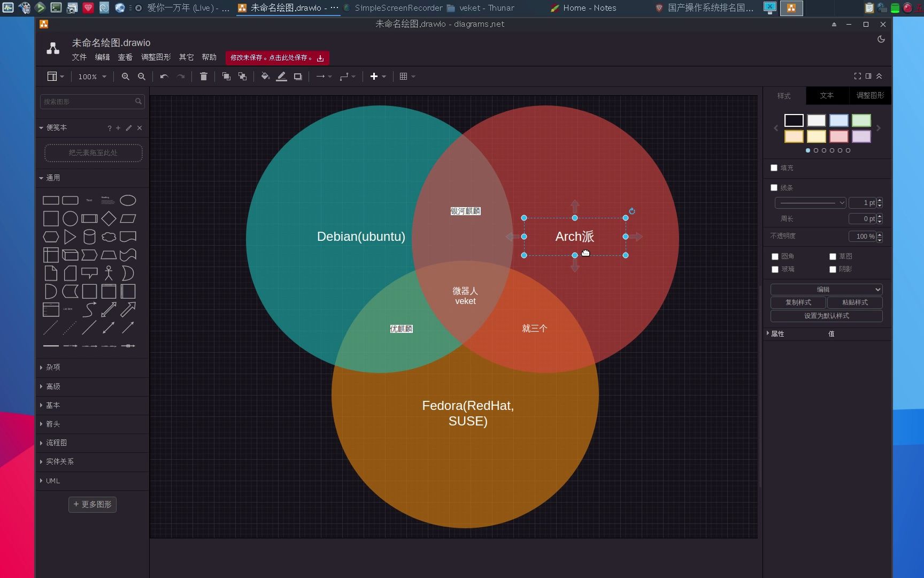Open the line style dropdown

811,203
